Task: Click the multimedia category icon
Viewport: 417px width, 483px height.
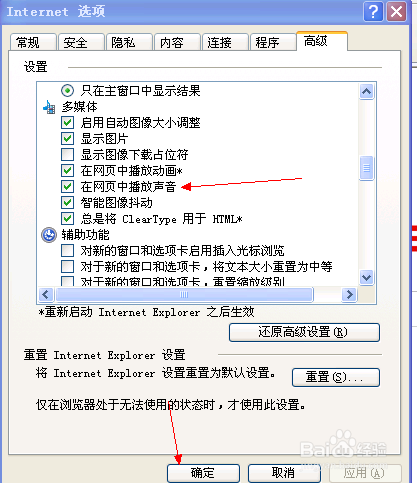Action: point(49,107)
